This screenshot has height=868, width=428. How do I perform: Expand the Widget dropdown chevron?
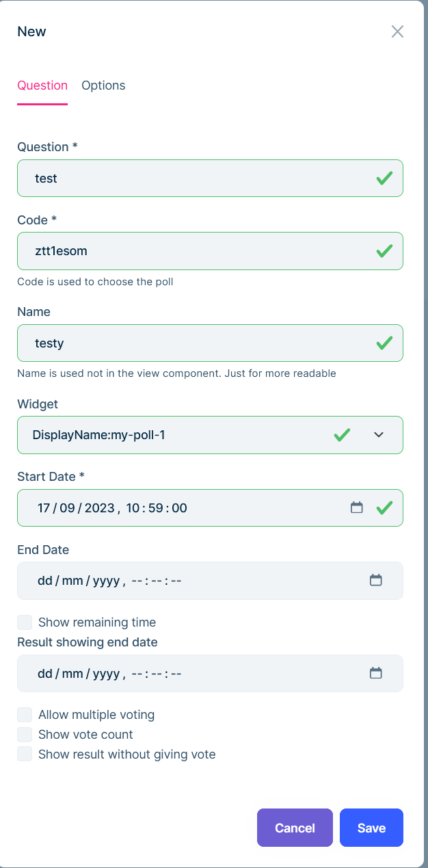coord(379,434)
